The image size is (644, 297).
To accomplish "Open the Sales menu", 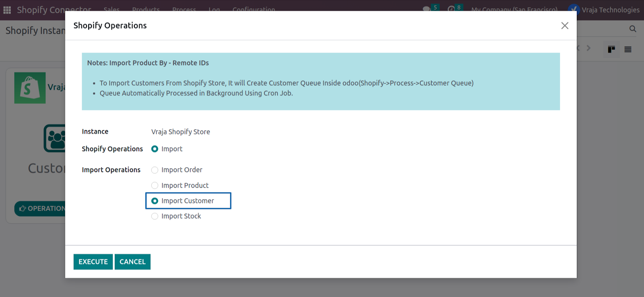I will (x=111, y=9).
